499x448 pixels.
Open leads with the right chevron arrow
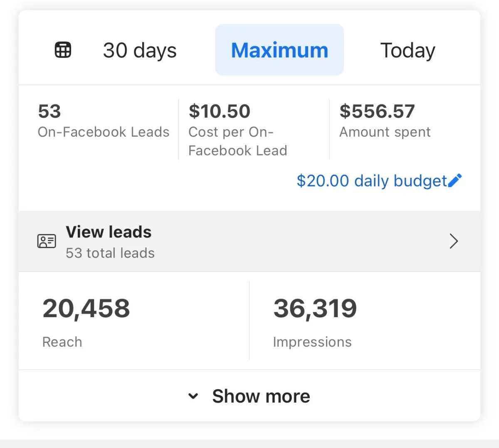[454, 241]
